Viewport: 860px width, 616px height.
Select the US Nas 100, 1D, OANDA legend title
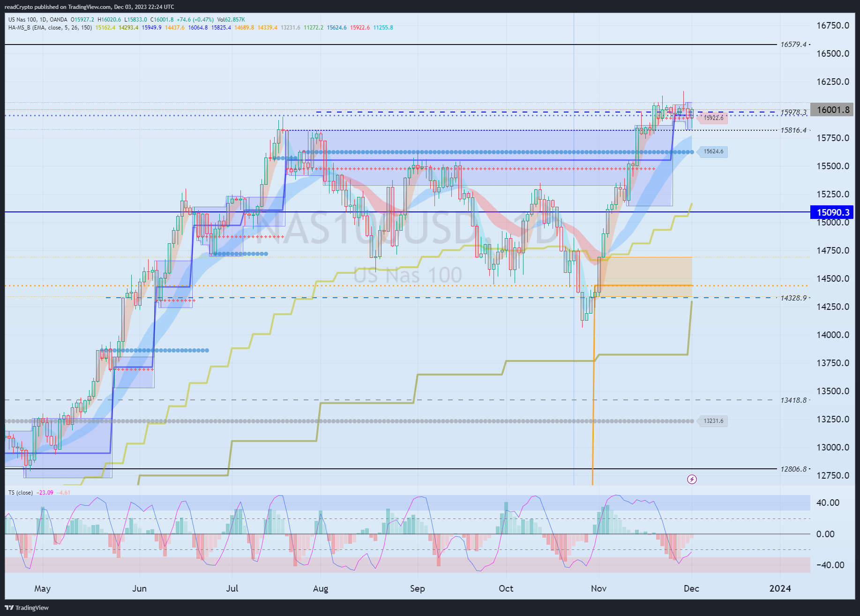pyautogui.click(x=37, y=20)
